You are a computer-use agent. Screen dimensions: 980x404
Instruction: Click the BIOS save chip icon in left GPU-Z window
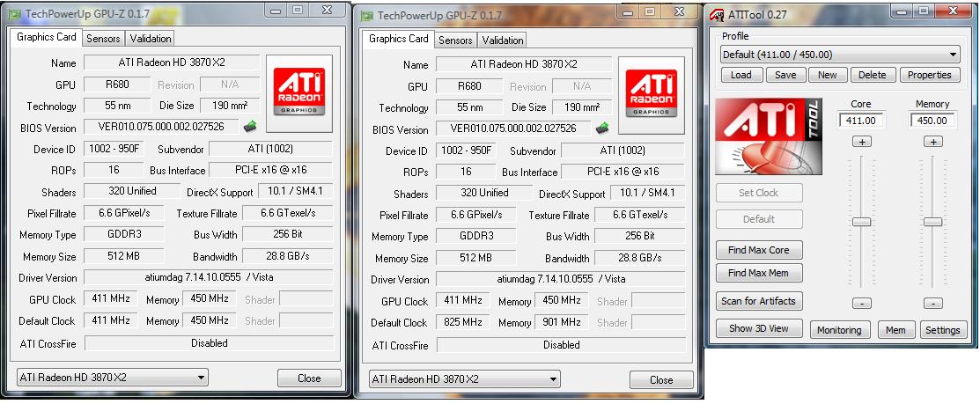pos(250,127)
